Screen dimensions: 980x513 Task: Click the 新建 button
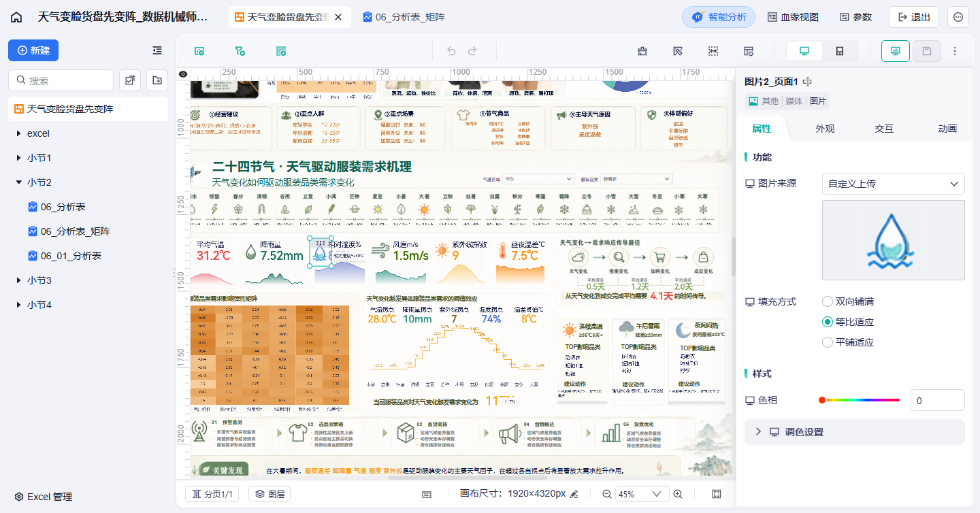tap(33, 50)
